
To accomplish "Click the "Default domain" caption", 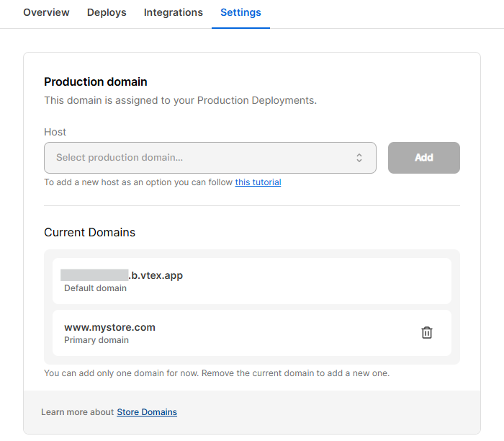I will click(x=95, y=288).
